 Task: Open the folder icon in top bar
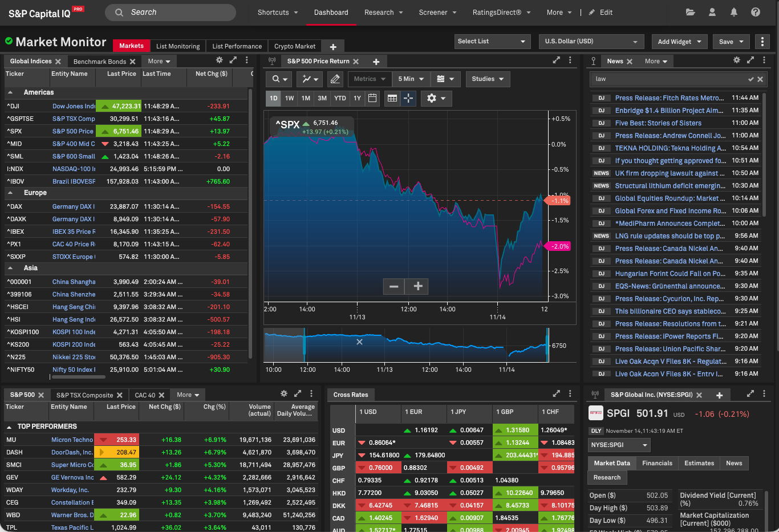(x=690, y=12)
